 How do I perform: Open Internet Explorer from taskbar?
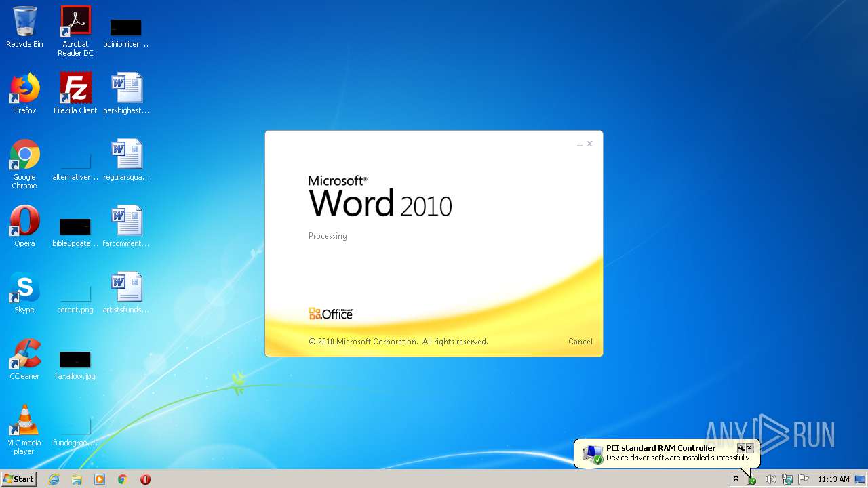[x=54, y=479]
